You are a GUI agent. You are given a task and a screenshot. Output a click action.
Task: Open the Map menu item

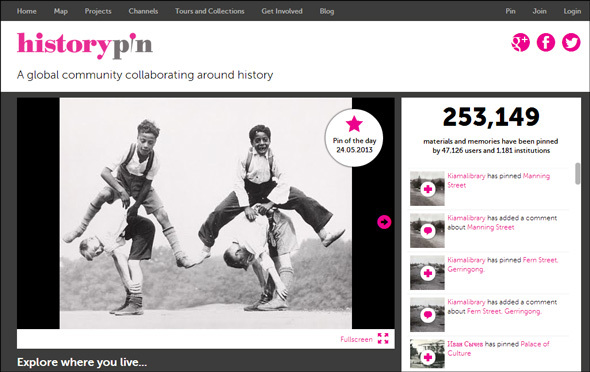pos(61,11)
